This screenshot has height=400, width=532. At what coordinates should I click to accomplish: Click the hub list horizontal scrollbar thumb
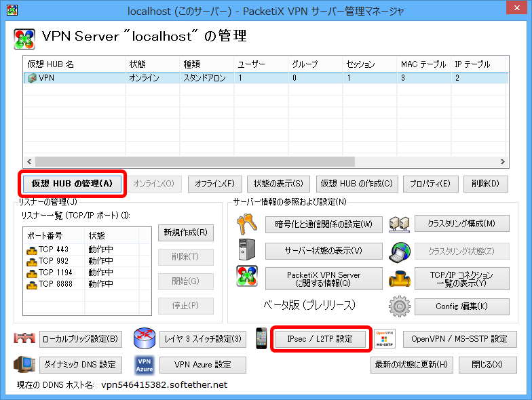(195, 161)
